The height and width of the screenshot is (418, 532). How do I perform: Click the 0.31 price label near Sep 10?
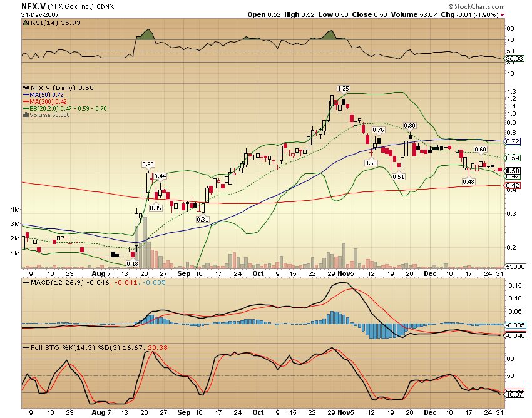(203, 219)
